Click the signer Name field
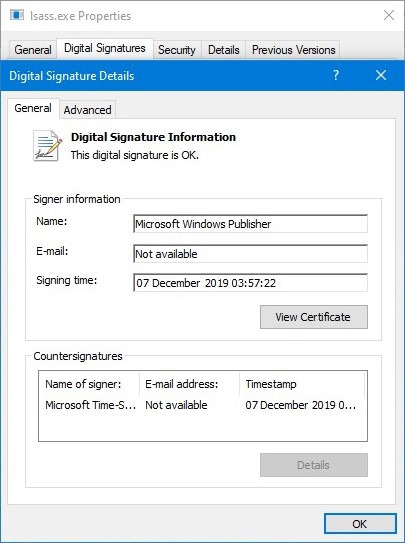Screen dimensions: 405x543 (250, 224)
